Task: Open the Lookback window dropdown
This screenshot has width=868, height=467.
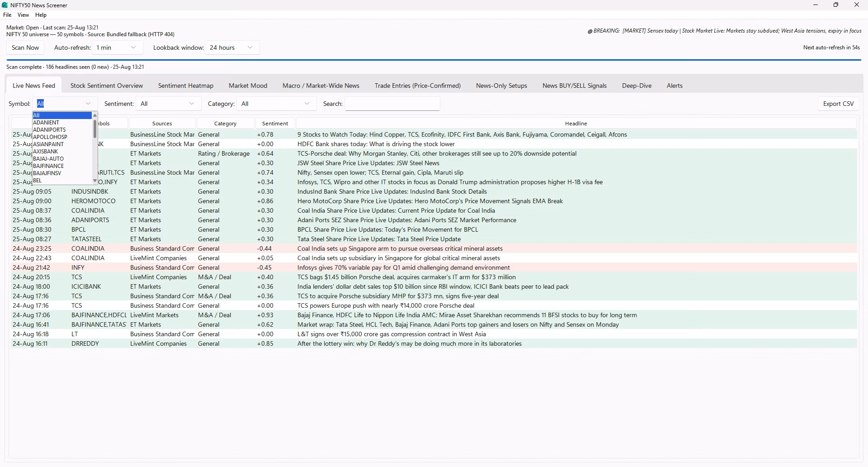Action: pyautogui.click(x=232, y=48)
